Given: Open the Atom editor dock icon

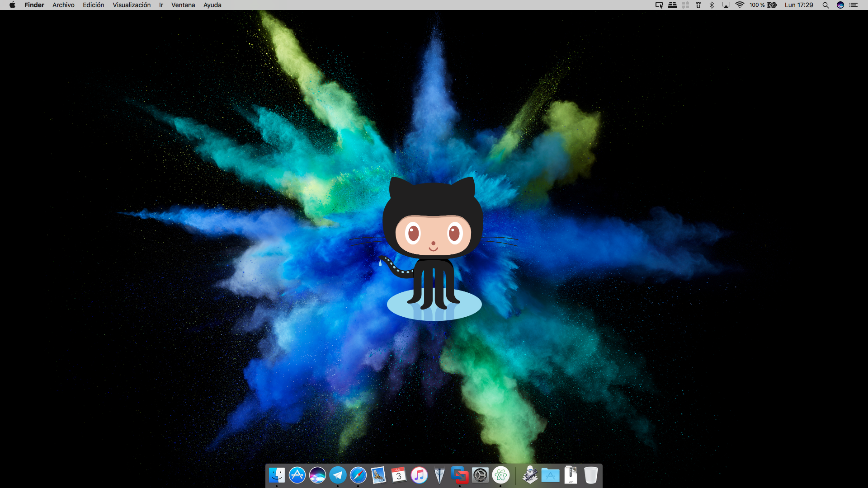Looking at the screenshot, I should pos(500,475).
